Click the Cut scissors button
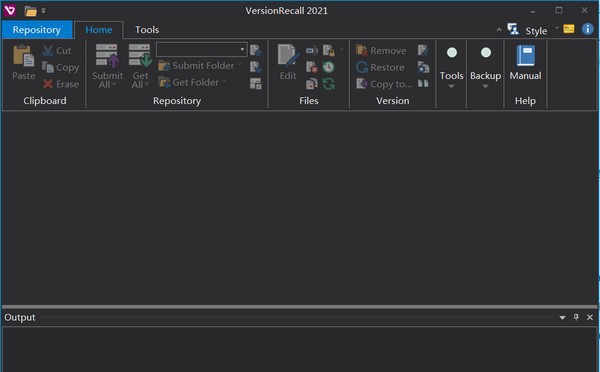Screen dimensions: 600x372 coord(57,51)
